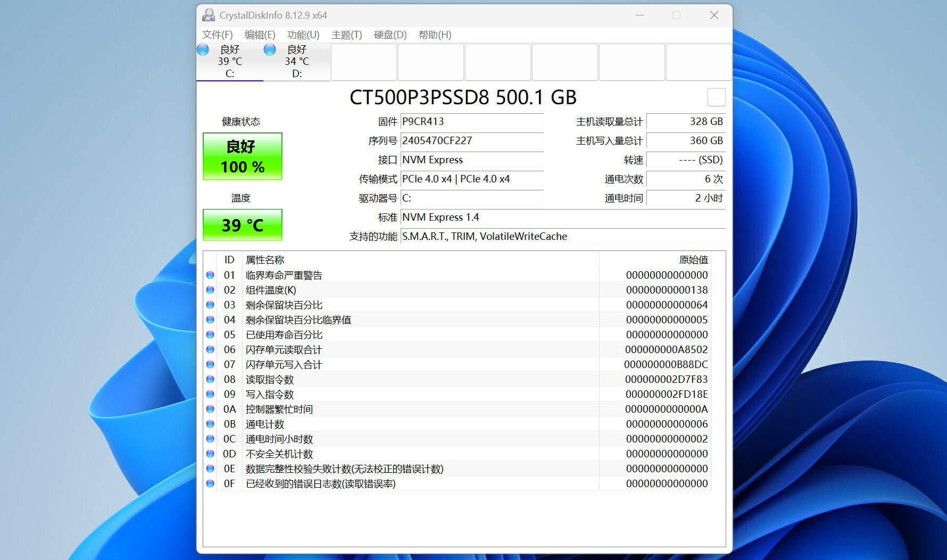Click the 通电次数 value 6 次
Viewport: 947px width, 560px height.
[x=686, y=179]
